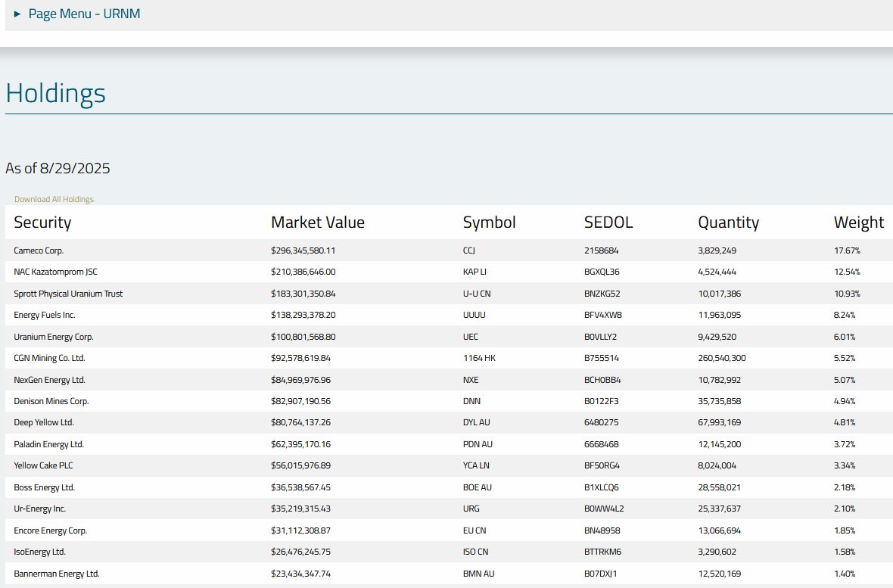Click the As of 8/29/2025 date text
The width and height of the screenshot is (893, 588).
pos(58,168)
